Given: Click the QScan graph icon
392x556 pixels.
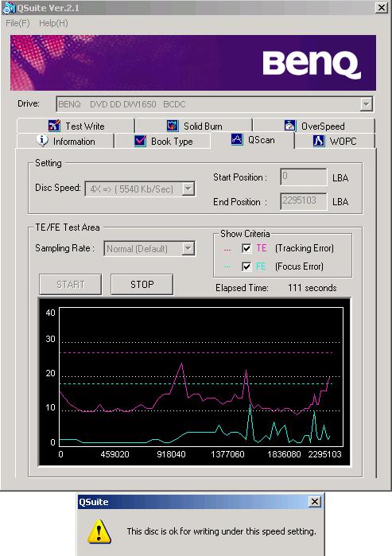Looking at the screenshot, I should [x=236, y=139].
